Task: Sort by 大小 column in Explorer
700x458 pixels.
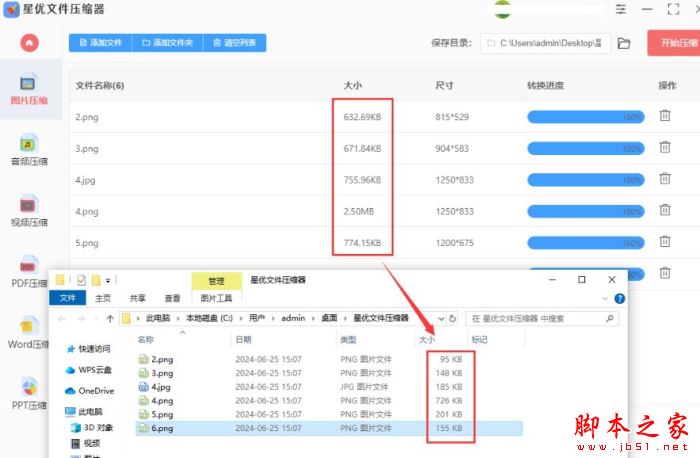Action: [x=427, y=340]
